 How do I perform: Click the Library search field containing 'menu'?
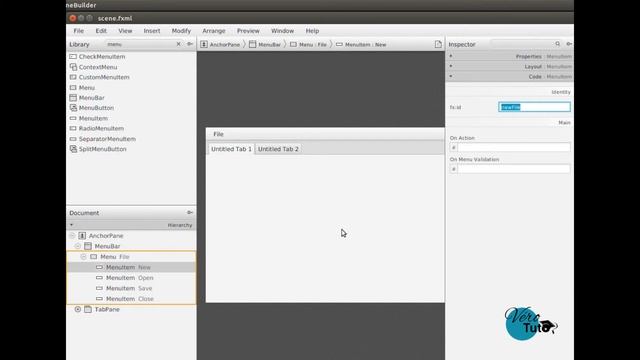(140, 44)
